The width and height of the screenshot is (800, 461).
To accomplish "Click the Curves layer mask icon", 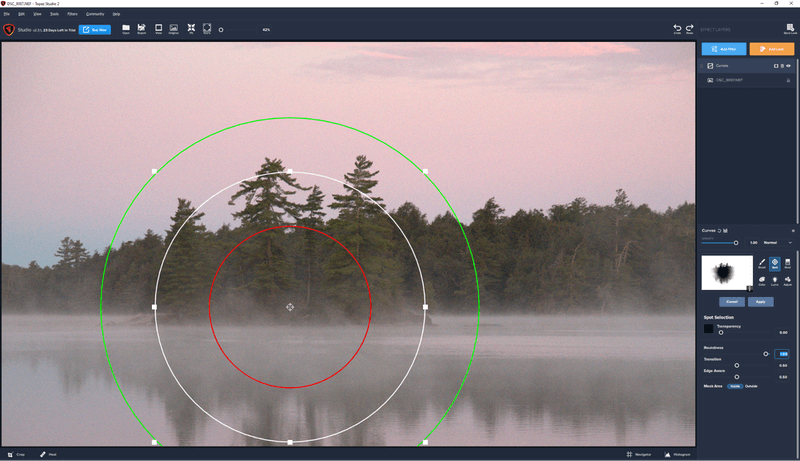I will tap(776, 66).
